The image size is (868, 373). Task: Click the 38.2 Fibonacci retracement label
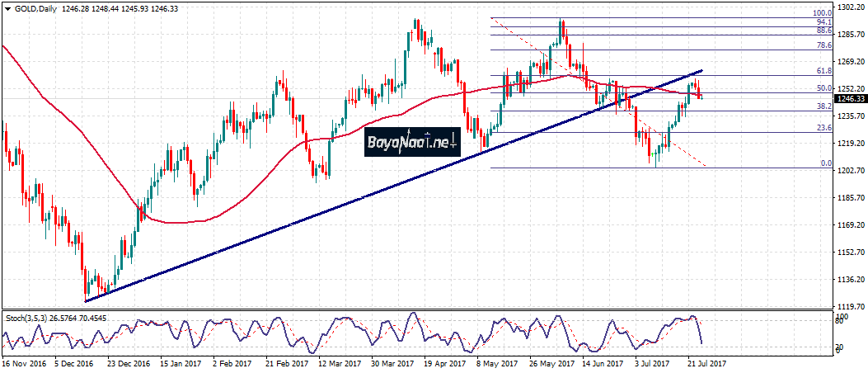tap(823, 107)
